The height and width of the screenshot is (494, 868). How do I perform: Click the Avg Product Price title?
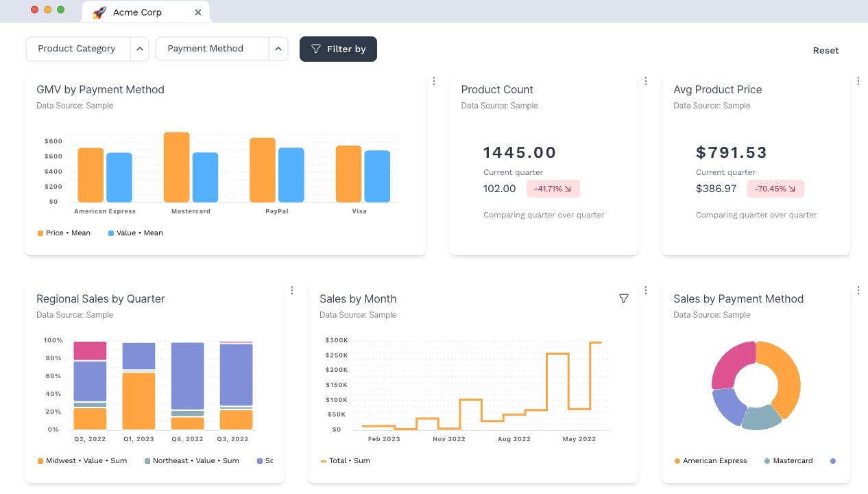718,89
